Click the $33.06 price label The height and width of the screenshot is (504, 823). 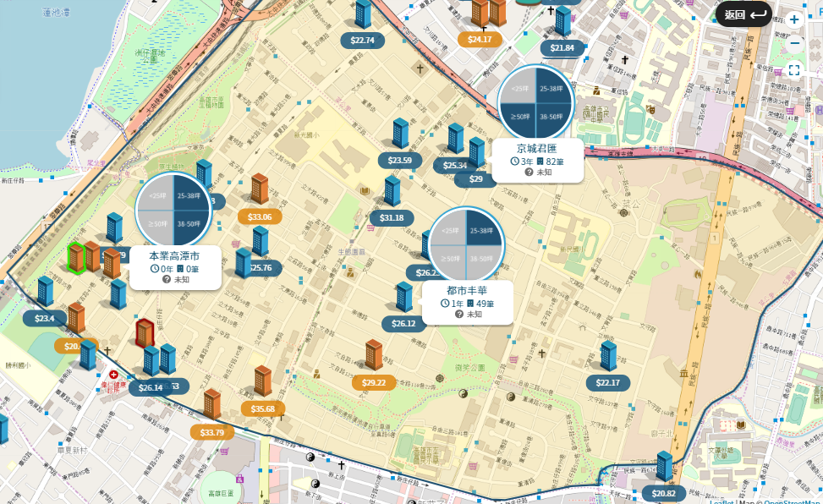tap(260, 216)
